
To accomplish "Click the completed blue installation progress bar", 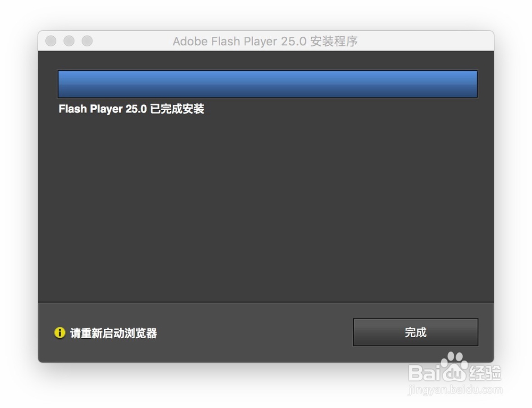I will 268,84.
